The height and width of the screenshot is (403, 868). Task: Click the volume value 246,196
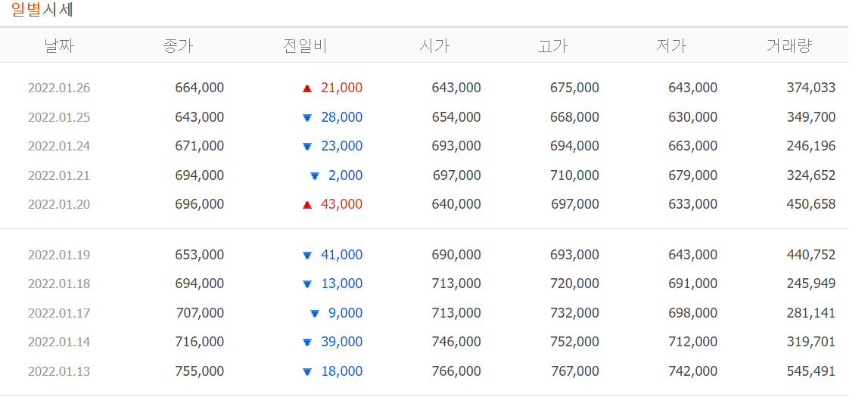click(x=811, y=146)
